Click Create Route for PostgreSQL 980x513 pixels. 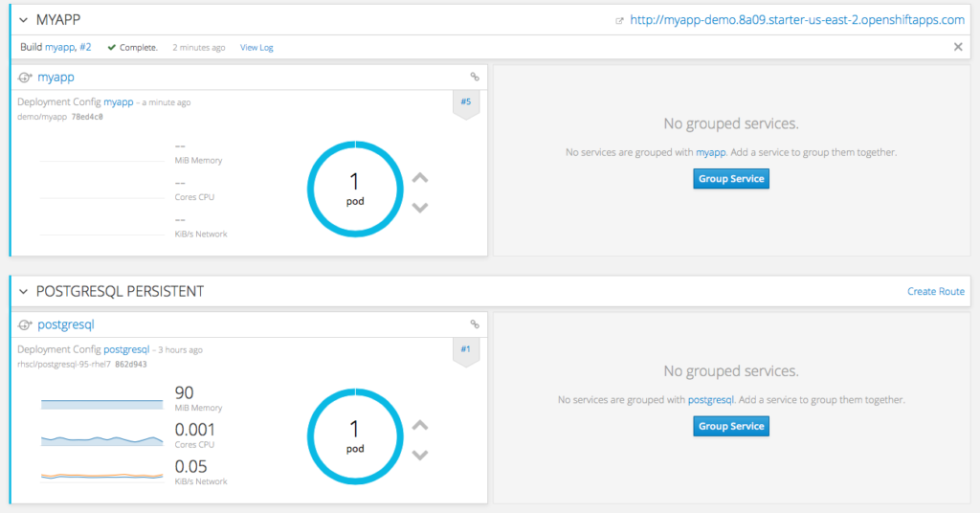[x=935, y=291]
